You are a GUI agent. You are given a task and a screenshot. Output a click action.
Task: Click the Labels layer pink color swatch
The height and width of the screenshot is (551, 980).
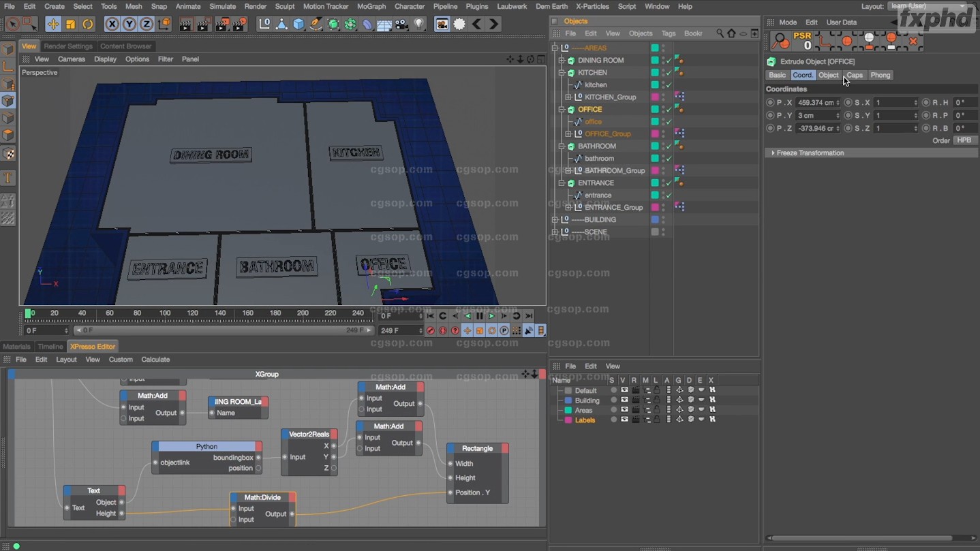click(568, 420)
